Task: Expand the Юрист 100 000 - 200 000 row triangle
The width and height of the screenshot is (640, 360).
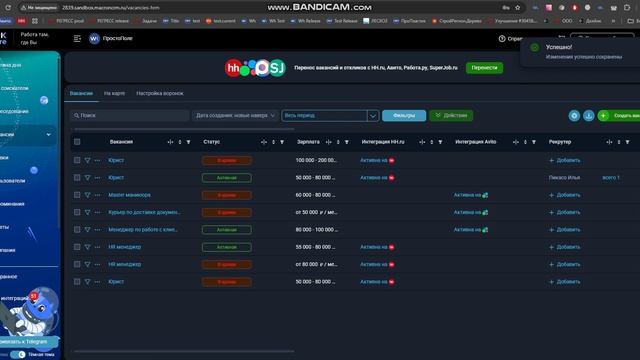Action: [87, 160]
